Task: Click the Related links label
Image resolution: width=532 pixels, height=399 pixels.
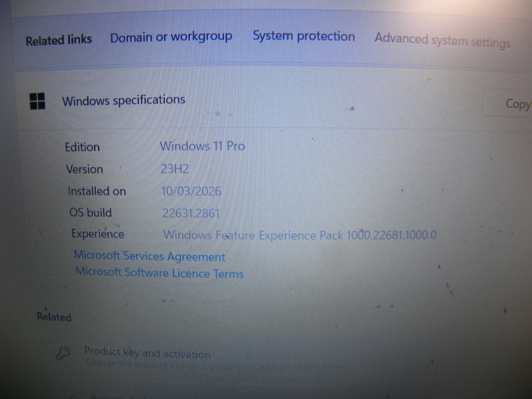Action: (x=59, y=40)
